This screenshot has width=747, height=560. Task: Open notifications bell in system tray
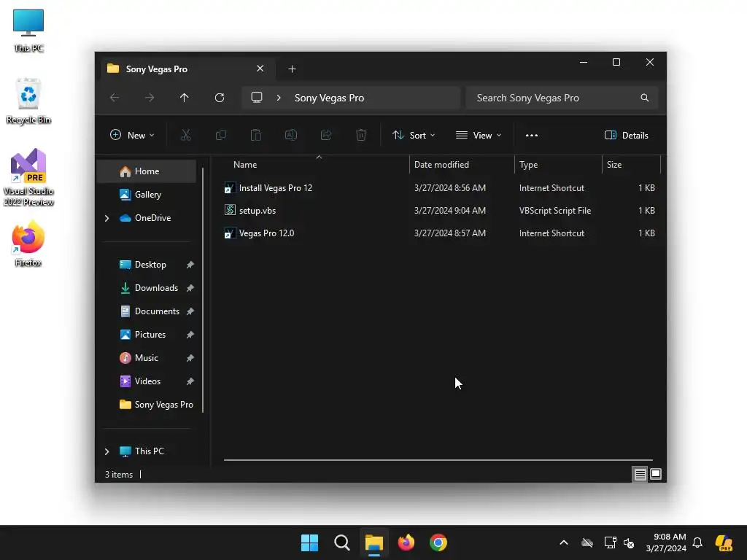(697, 542)
